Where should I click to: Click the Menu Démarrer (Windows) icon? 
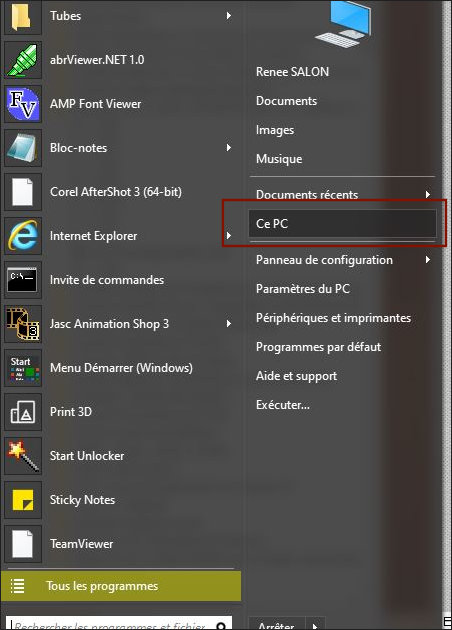[x=23, y=368]
